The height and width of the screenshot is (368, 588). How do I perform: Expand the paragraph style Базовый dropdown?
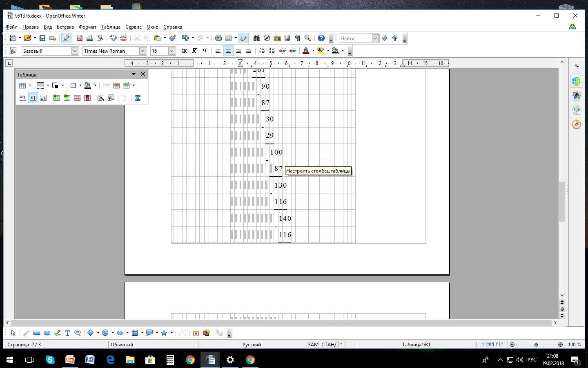point(75,51)
